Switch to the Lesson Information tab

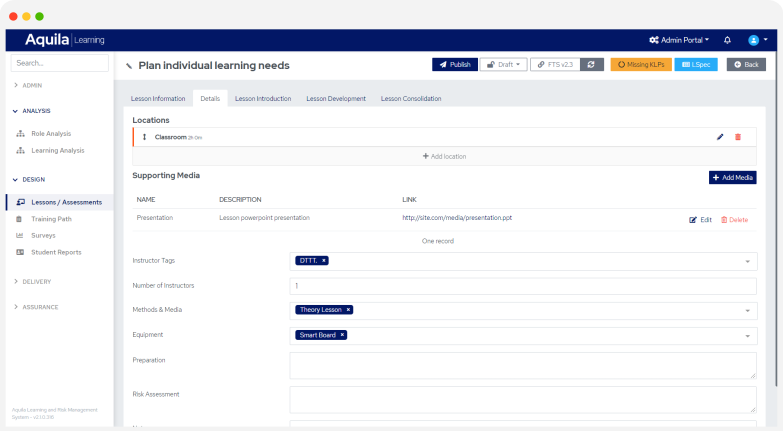pyautogui.click(x=158, y=99)
